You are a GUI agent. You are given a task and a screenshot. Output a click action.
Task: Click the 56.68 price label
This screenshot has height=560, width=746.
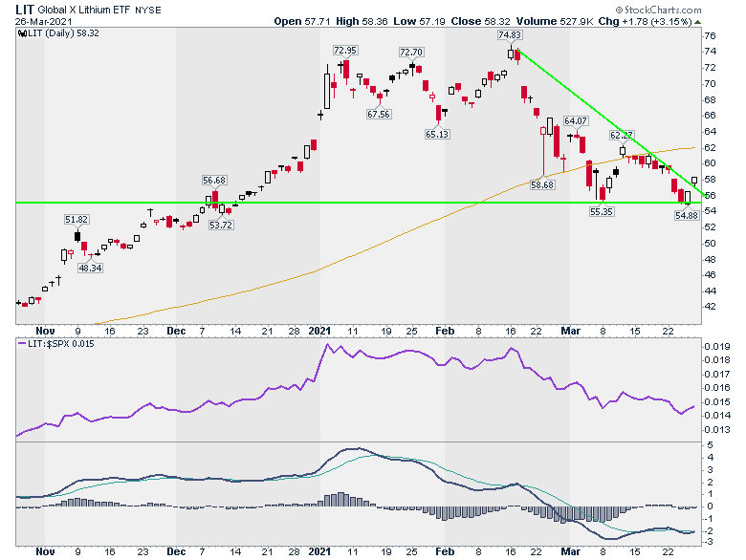click(214, 181)
